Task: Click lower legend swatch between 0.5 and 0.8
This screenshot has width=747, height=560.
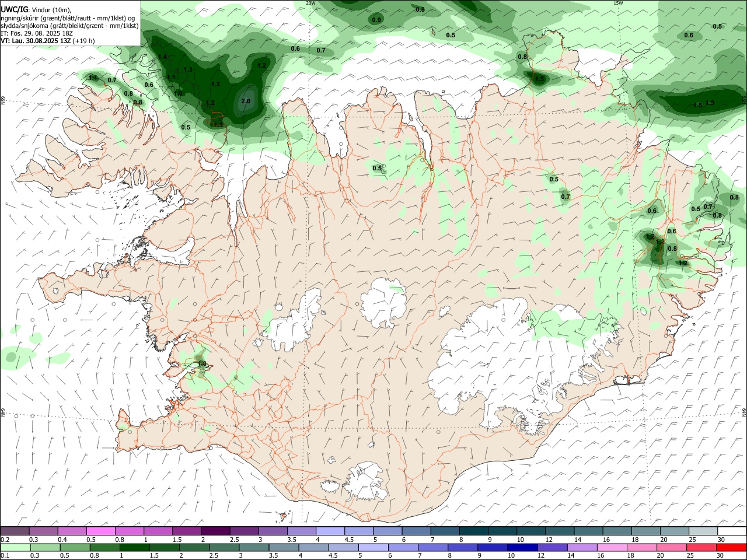Action: coord(75,547)
